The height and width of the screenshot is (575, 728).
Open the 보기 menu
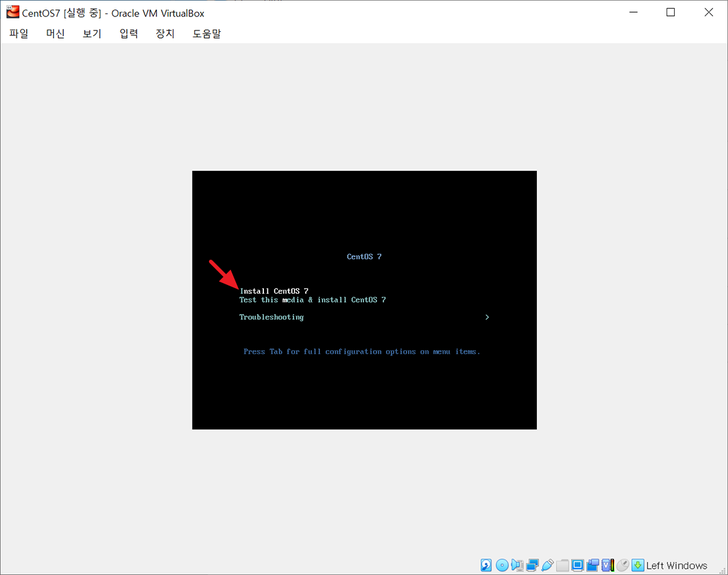click(x=92, y=34)
